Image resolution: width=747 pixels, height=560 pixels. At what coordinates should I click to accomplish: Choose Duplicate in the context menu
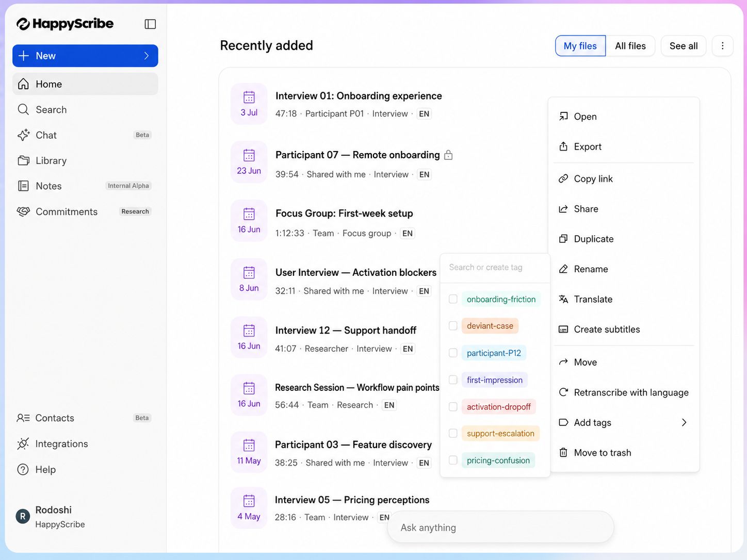pyautogui.click(x=624, y=239)
